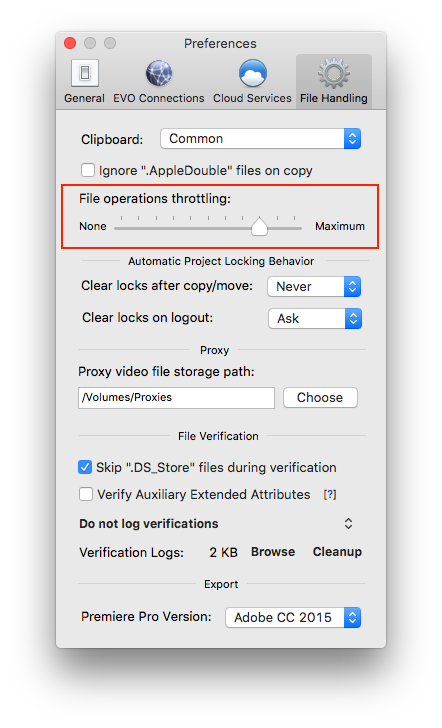Open the Premiere Pro Version dropdown
The width and height of the screenshot is (442, 728).
tap(293, 618)
